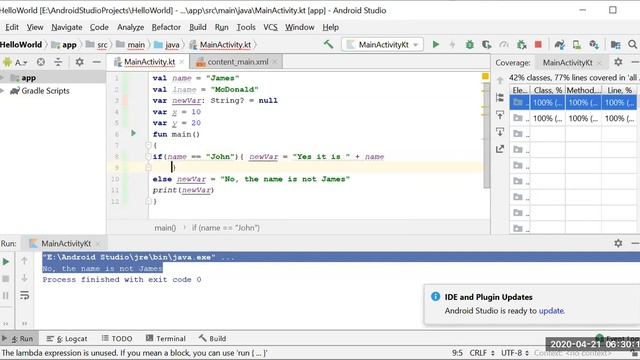This screenshot has width=640, height=360.
Task: Collapse all in the Project panel
Action: point(58,62)
